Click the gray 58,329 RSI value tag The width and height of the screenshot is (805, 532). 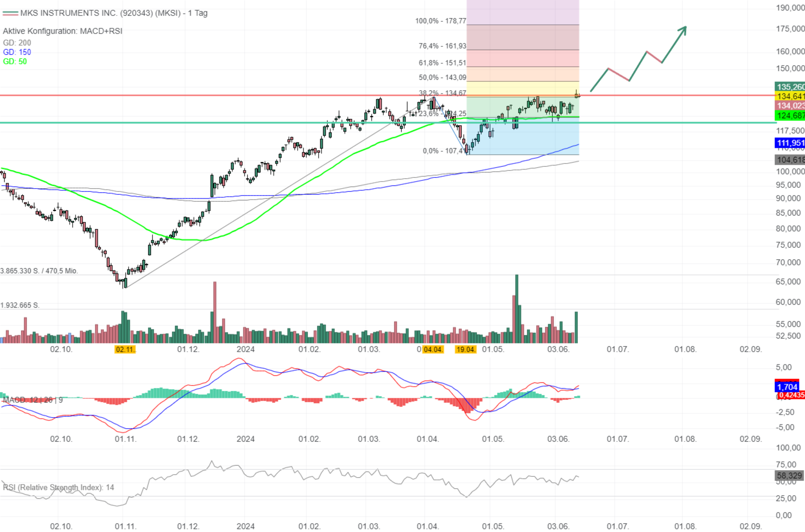(789, 476)
